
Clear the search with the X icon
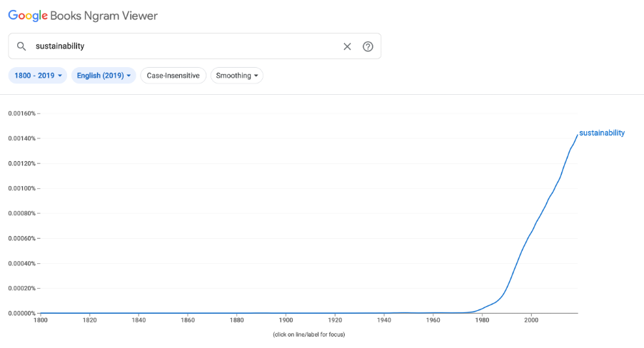pyautogui.click(x=347, y=46)
